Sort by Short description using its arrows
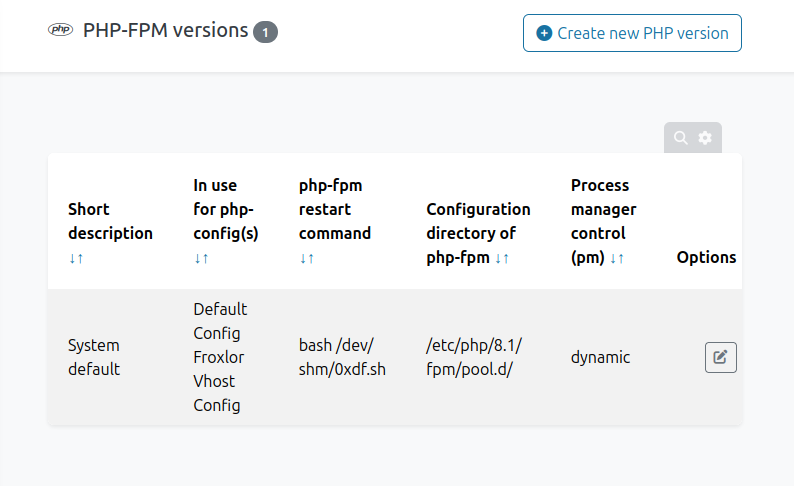 click(78, 258)
